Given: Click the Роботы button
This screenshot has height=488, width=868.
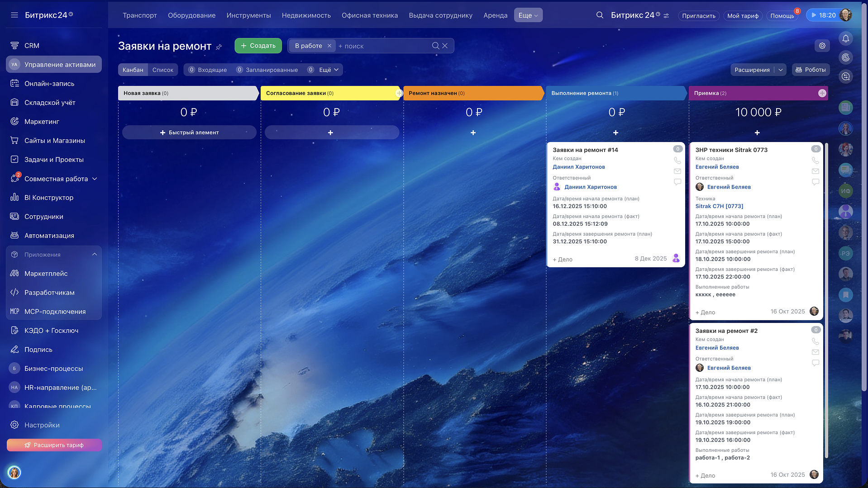Looking at the screenshot, I should 811,70.
